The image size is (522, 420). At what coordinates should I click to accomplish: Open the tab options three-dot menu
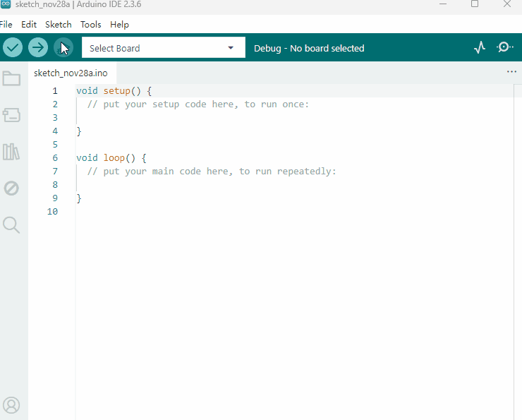[511, 71]
